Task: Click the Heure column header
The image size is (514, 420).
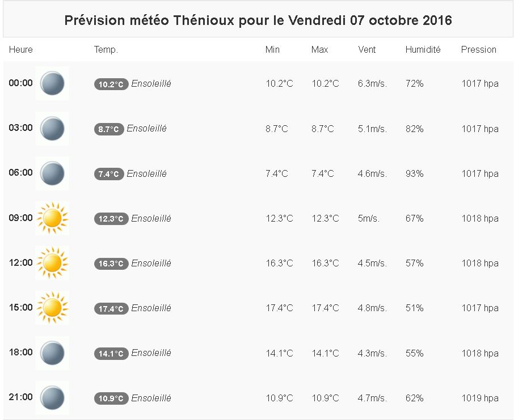Action: pyautogui.click(x=21, y=50)
